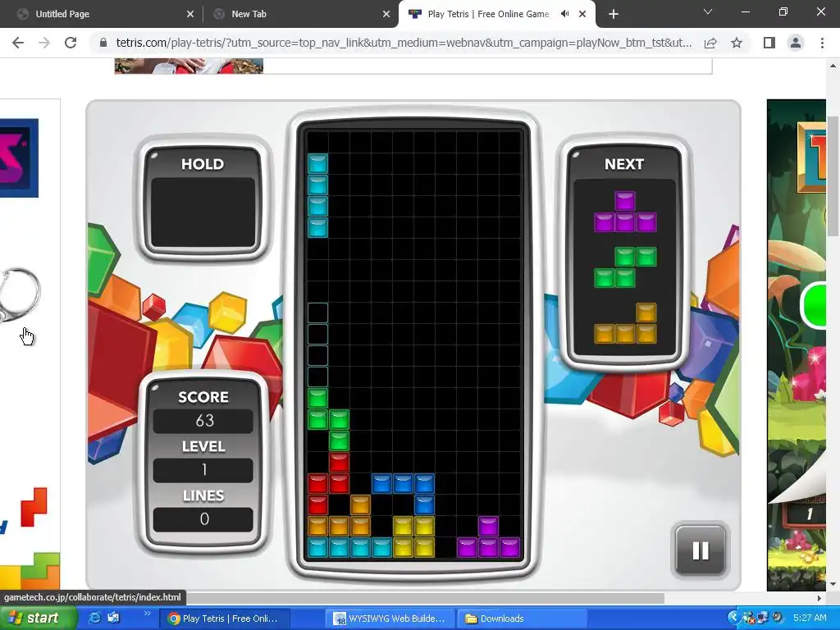
Task: Click the HOLD piece box
Action: (x=203, y=214)
